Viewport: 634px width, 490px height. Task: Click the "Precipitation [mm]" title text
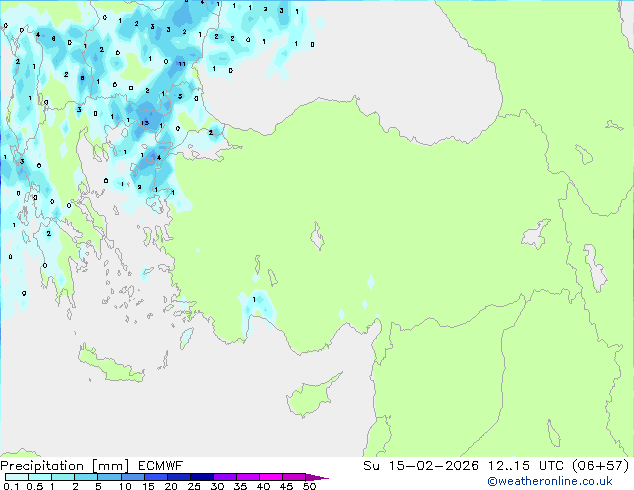(x=65, y=466)
